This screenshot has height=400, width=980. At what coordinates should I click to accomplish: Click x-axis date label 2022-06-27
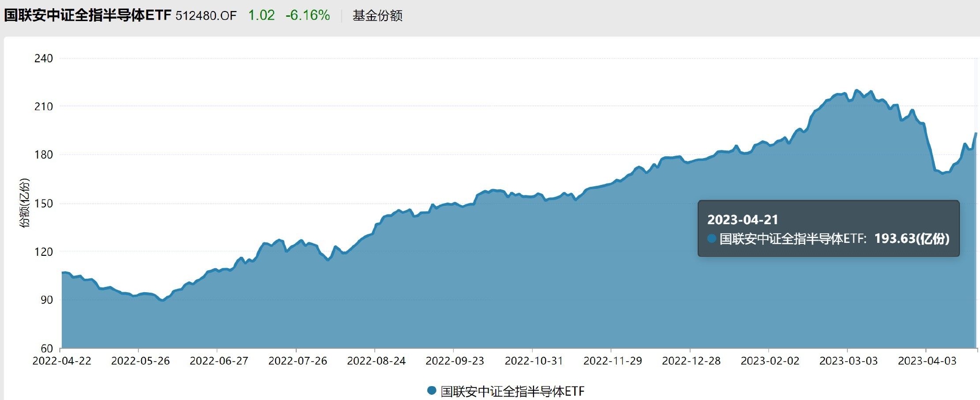point(219,361)
